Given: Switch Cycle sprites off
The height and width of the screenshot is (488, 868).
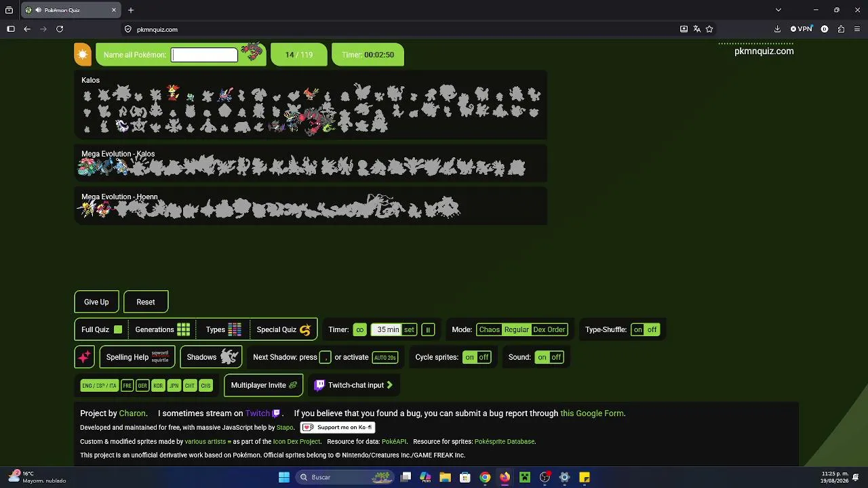Looking at the screenshot, I should coord(484,357).
